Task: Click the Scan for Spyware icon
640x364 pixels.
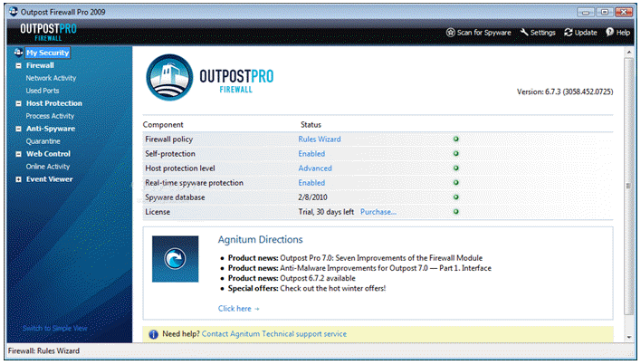Action: click(x=450, y=32)
